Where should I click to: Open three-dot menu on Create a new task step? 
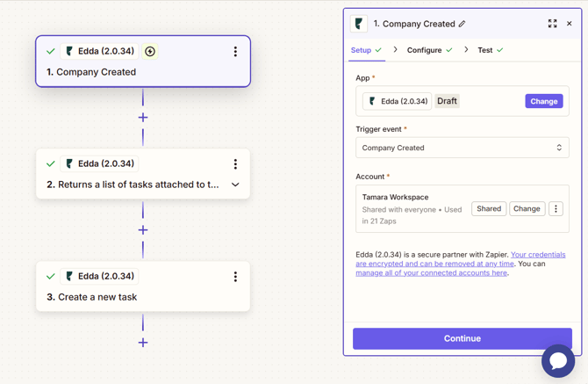[x=235, y=277]
